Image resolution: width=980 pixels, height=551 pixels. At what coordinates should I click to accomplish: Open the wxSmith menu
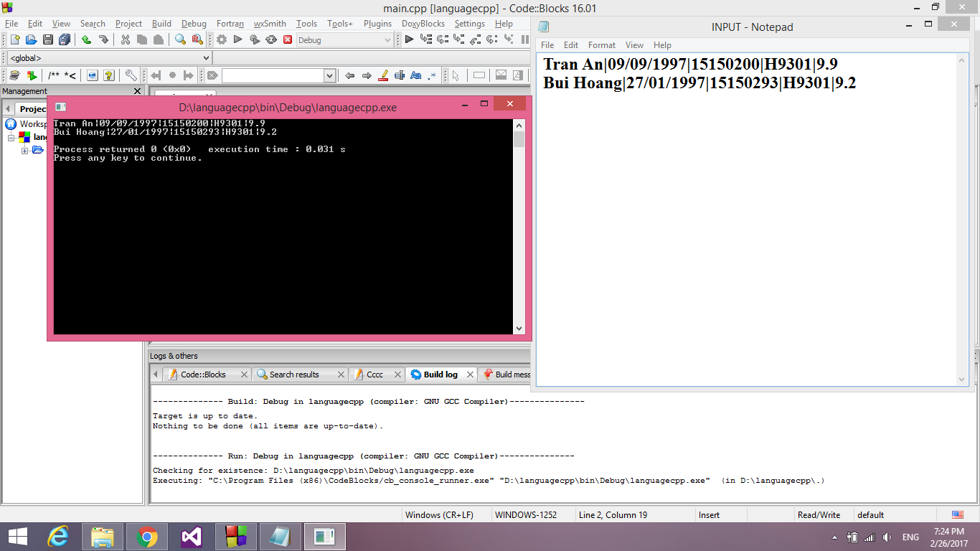270,24
